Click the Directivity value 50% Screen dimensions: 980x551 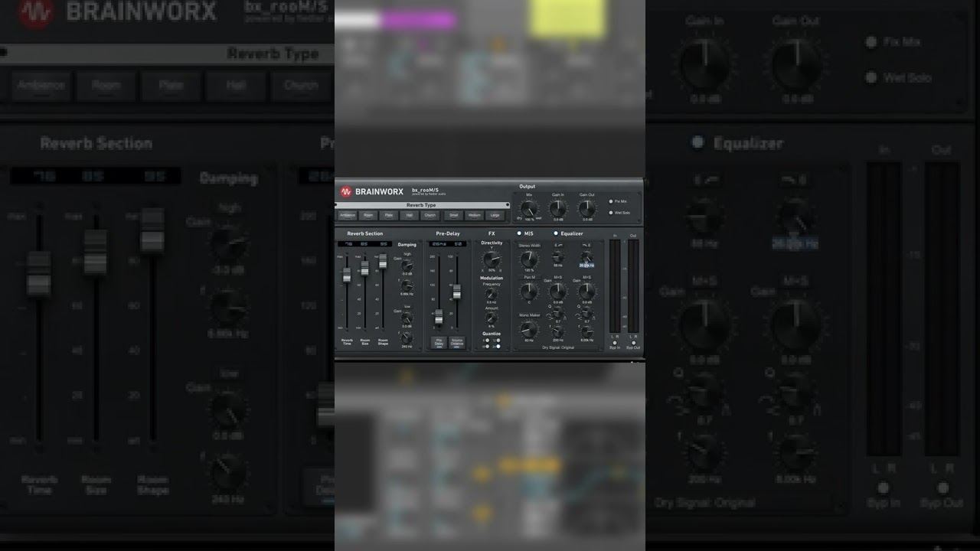[492, 270]
